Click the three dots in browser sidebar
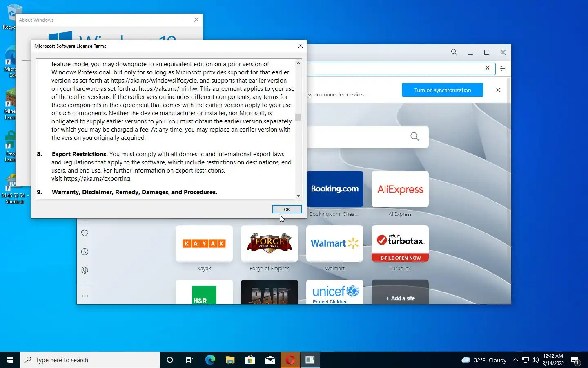Screen dimensions: 588x368 pyautogui.click(x=85, y=296)
